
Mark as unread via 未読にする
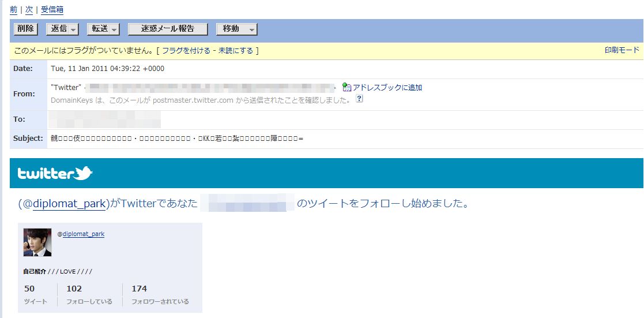coord(235,51)
